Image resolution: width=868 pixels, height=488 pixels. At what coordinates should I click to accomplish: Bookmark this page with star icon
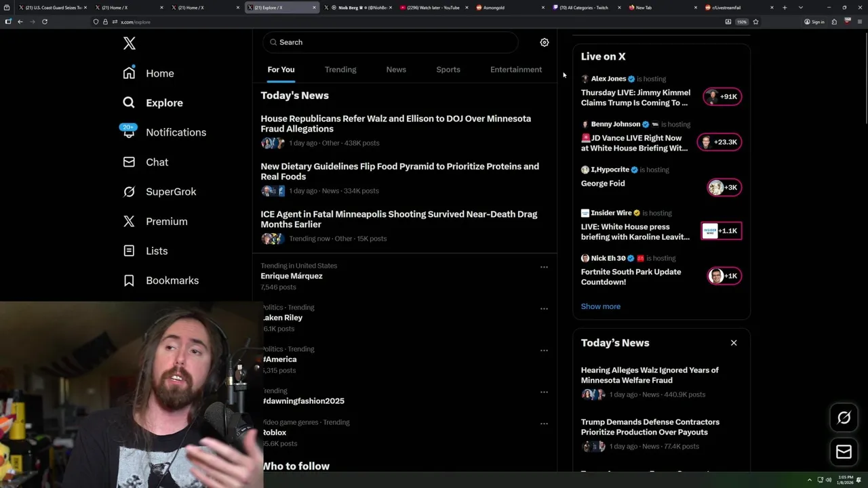755,22
